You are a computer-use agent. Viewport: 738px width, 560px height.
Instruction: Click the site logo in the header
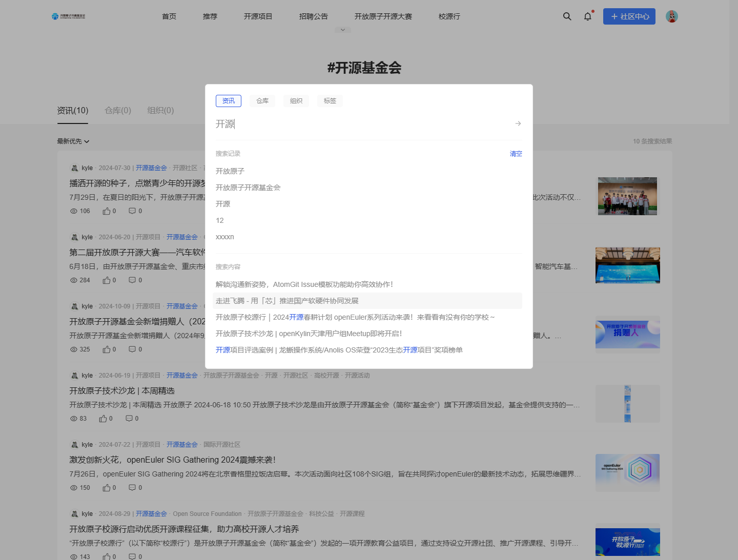(69, 16)
